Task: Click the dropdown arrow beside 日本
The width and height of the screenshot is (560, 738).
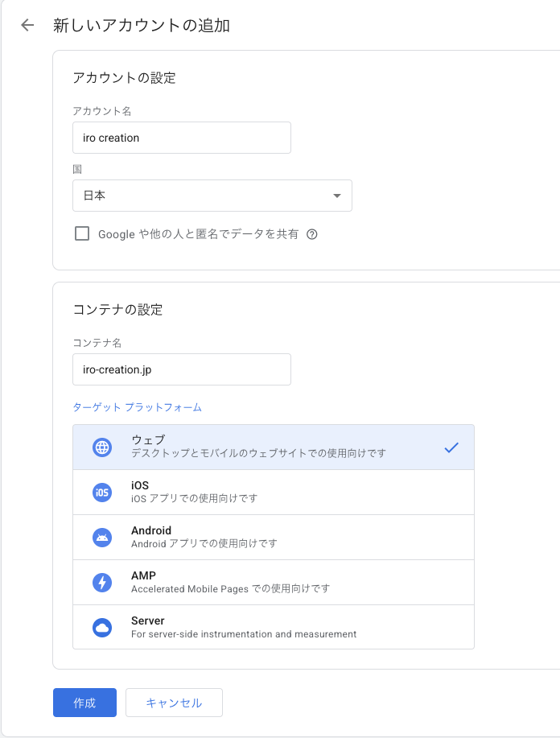Action: pos(337,196)
